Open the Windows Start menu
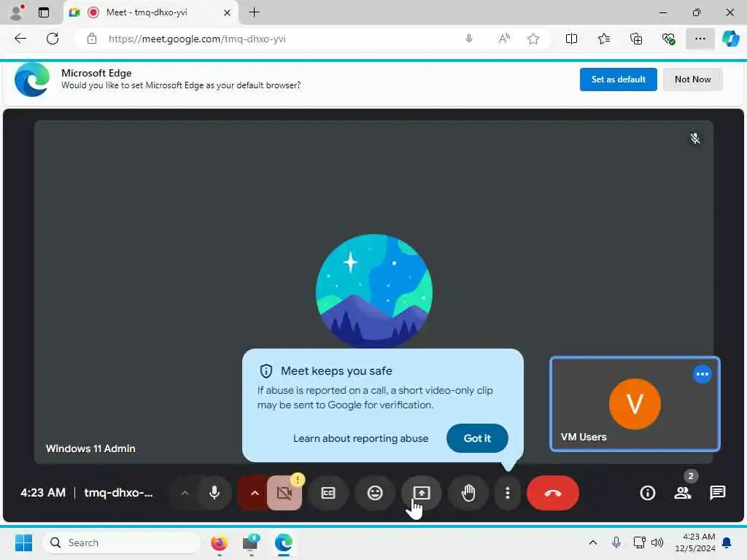This screenshot has width=747, height=560. [x=23, y=542]
